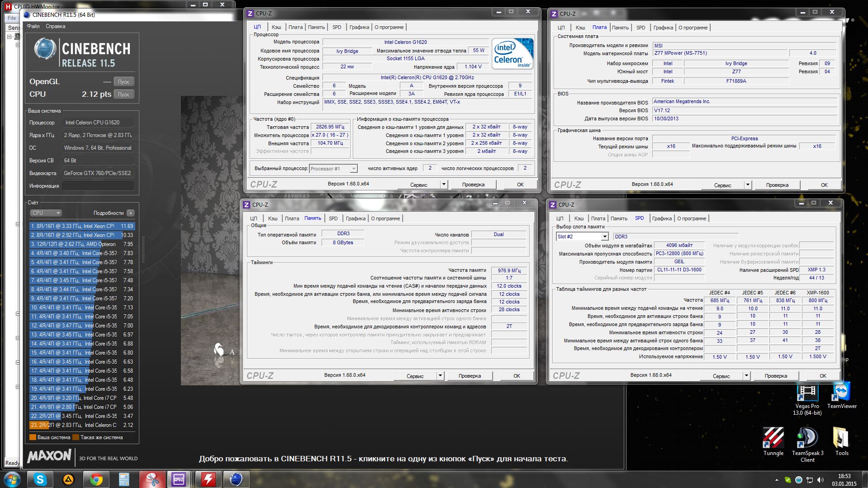Show hidden system tray icons arrow
The height and width of the screenshot is (488, 868).
pos(777,480)
